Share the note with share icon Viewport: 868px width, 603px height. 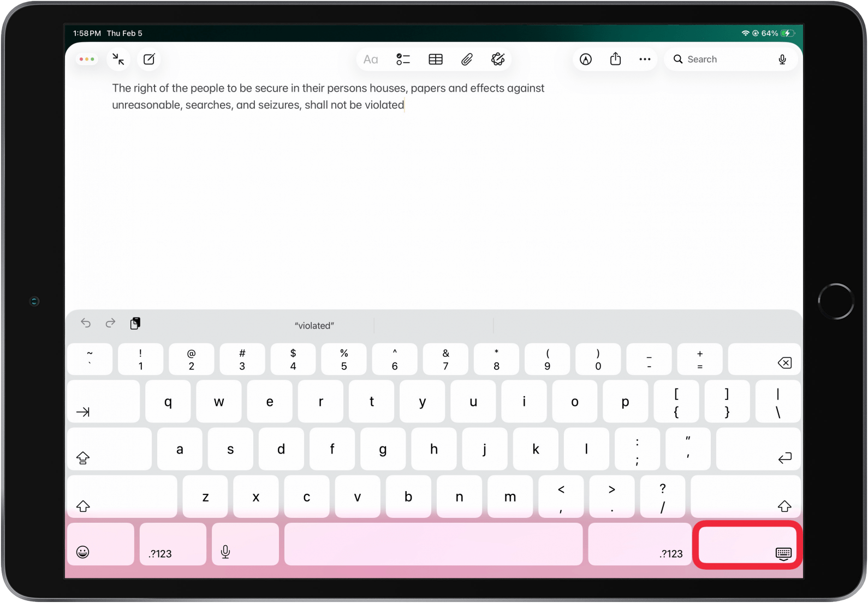point(616,59)
